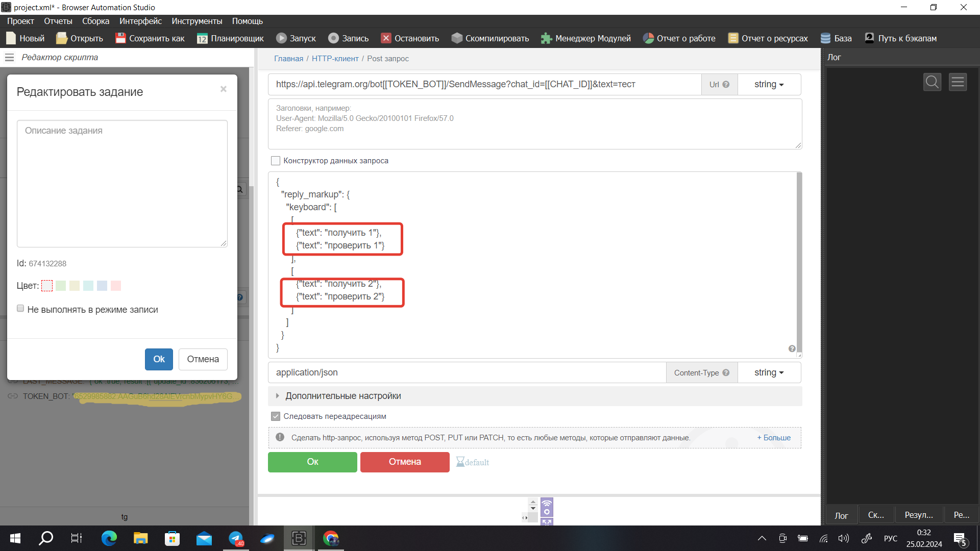
Task: Enable the request data constructor checkbox
Action: (x=276, y=161)
